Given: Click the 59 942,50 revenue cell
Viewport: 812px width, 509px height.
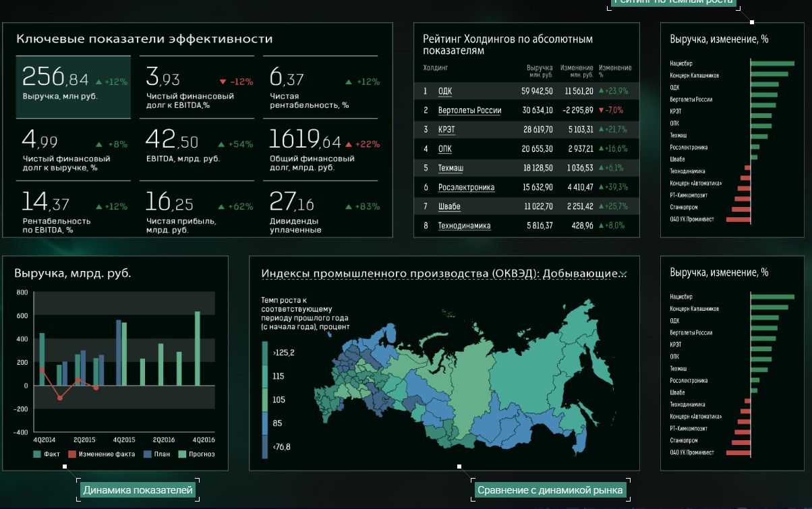Looking at the screenshot, I should click(538, 91).
